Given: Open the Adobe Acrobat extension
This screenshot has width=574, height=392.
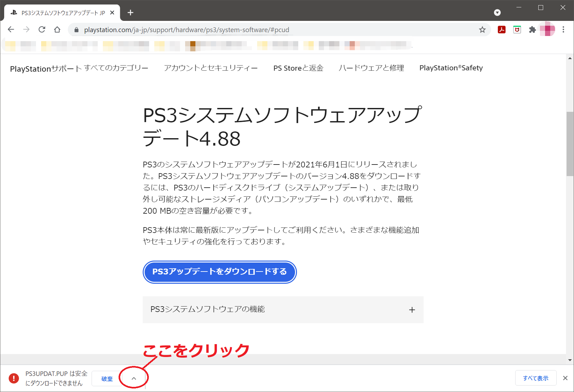Looking at the screenshot, I should [x=502, y=30].
